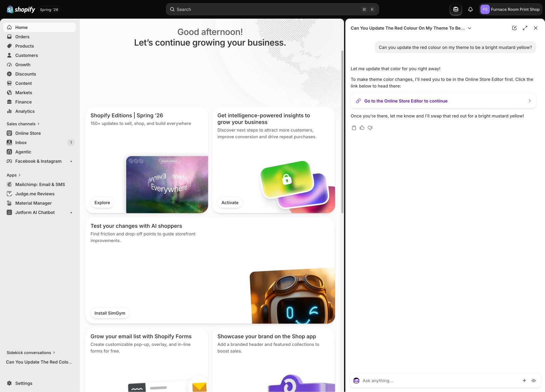Click the SimGym robot pilot image
The height and width of the screenshot is (392, 545).
coord(292,296)
